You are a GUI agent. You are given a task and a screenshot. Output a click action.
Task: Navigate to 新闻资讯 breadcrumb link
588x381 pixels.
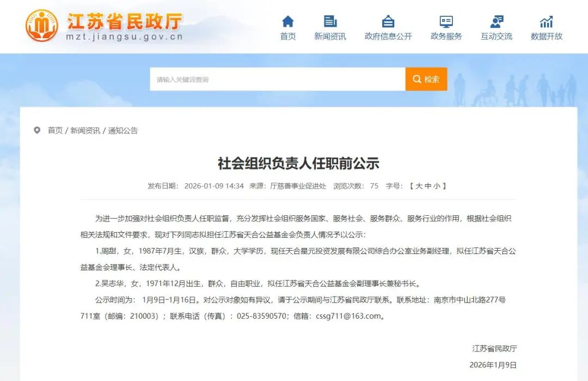[x=85, y=130]
